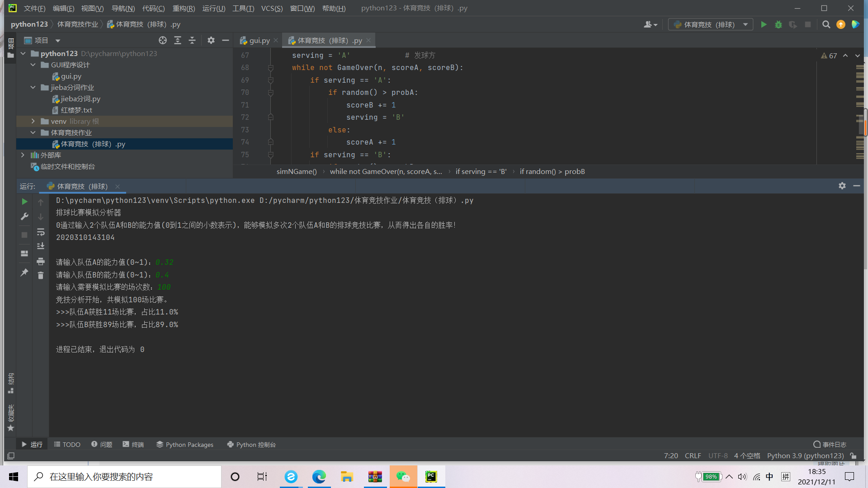This screenshot has height=488, width=868.
Task: Click the trash icon to clear output
Action: (41, 275)
